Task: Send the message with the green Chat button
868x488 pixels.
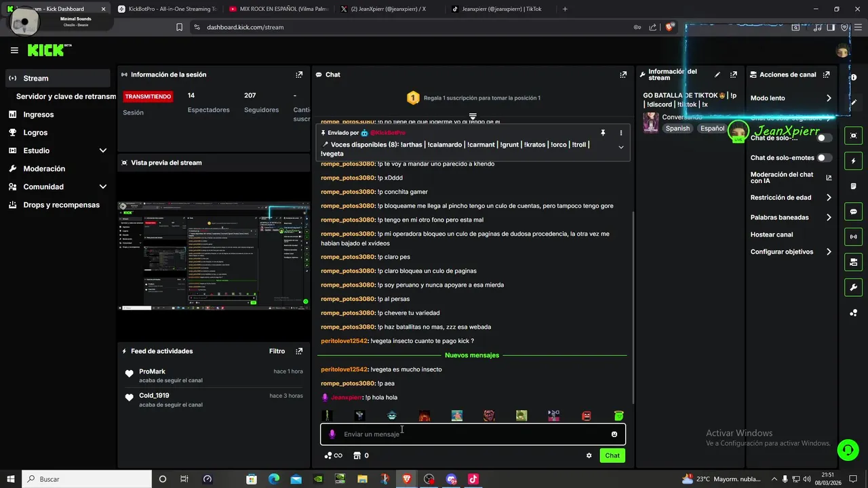Action: (612, 455)
